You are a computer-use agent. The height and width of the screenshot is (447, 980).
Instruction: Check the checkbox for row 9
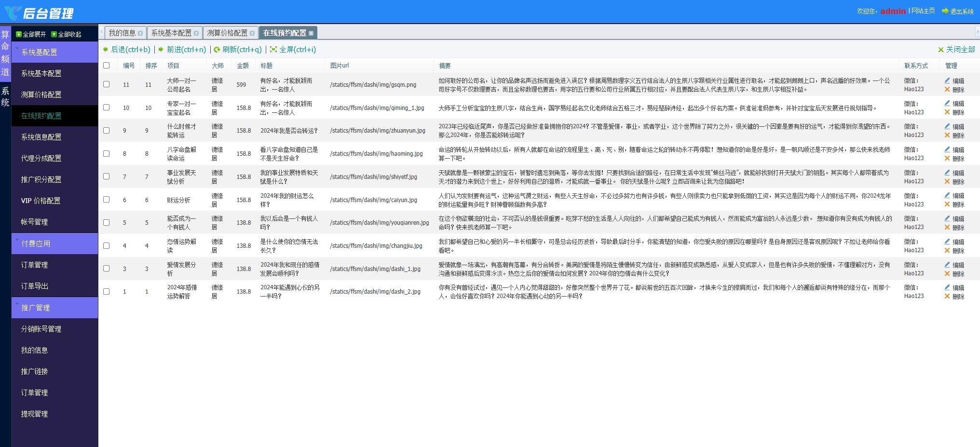[107, 131]
